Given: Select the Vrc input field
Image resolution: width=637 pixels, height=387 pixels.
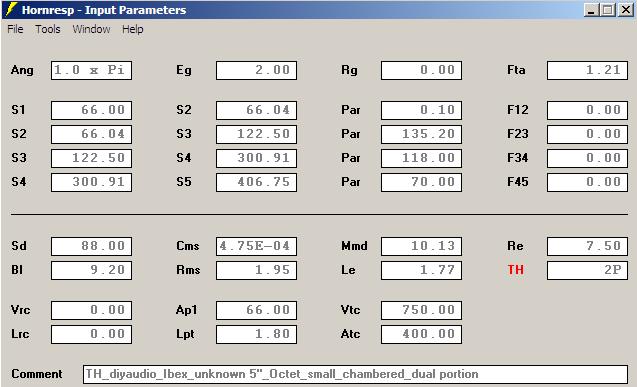Looking at the screenshot, I should coord(91,310).
